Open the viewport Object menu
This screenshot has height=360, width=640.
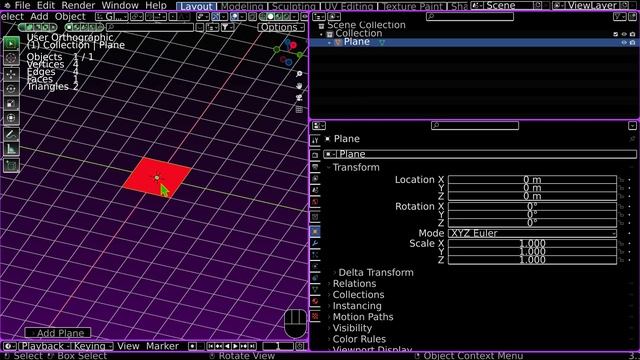tap(70, 17)
